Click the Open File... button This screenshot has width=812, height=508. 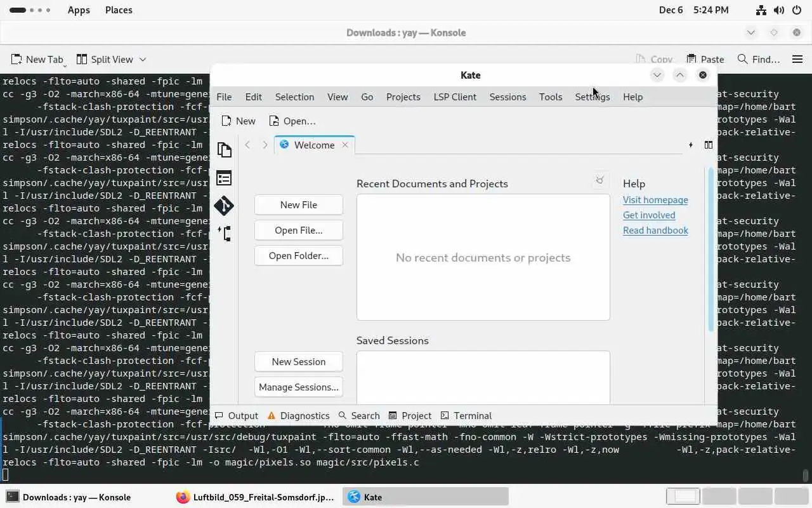(299, 230)
